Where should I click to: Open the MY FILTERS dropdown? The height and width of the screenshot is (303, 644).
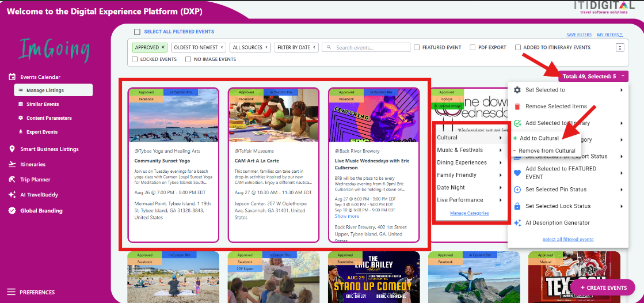[610, 35]
